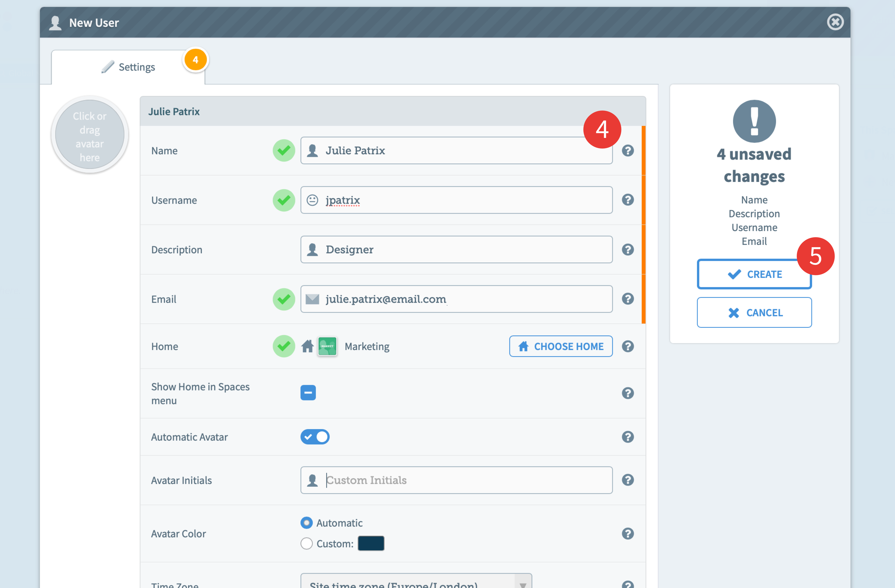Image resolution: width=895 pixels, height=588 pixels.
Task: Click the Julie Patrix section header
Action: (x=392, y=111)
